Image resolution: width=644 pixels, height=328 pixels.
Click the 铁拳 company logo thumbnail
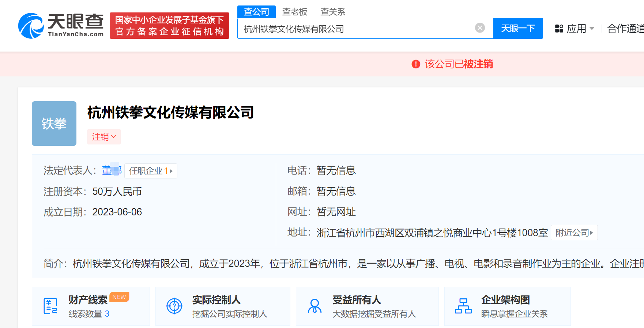coord(54,124)
